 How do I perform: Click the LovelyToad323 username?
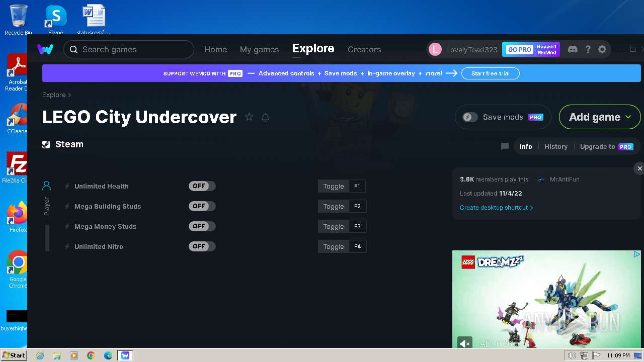coord(471,49)
